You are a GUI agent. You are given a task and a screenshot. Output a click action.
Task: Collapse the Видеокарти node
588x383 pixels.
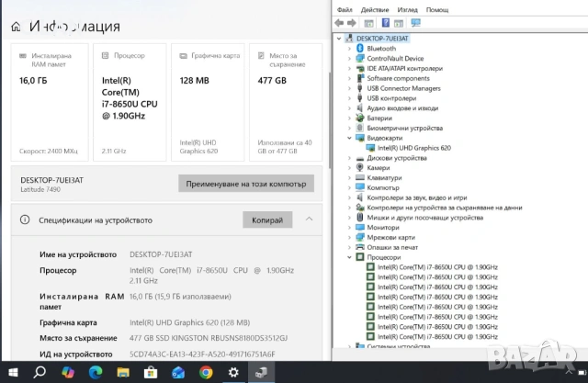pyautogui.click(x=349, y=138)
